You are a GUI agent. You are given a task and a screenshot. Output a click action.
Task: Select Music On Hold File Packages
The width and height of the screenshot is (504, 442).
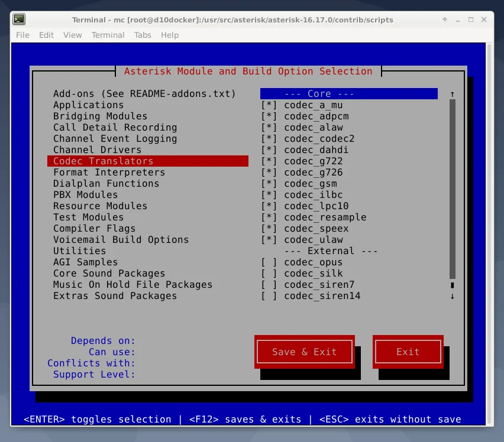[133, 285]
